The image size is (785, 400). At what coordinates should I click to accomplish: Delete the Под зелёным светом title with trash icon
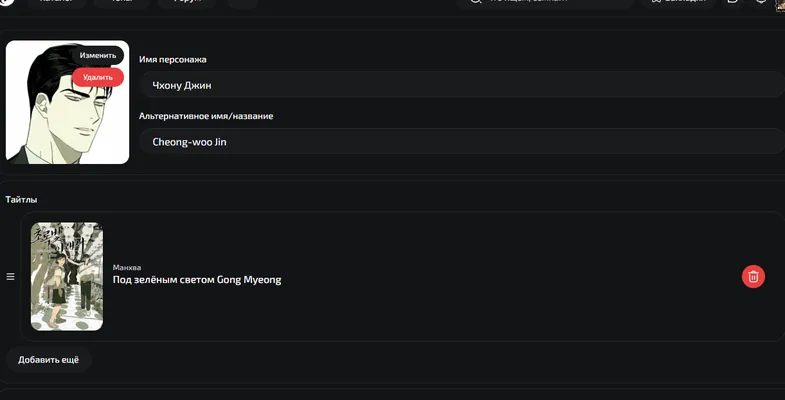tap(753, 276)
